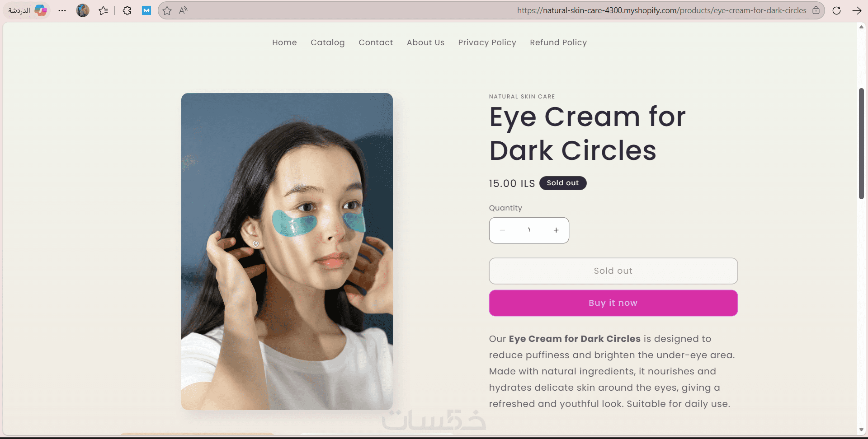Click the browser back arrow button

coord(857,10)
